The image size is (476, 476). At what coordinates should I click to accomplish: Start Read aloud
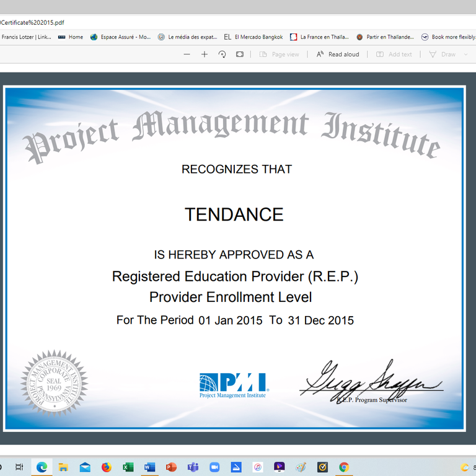coord(338,55)
